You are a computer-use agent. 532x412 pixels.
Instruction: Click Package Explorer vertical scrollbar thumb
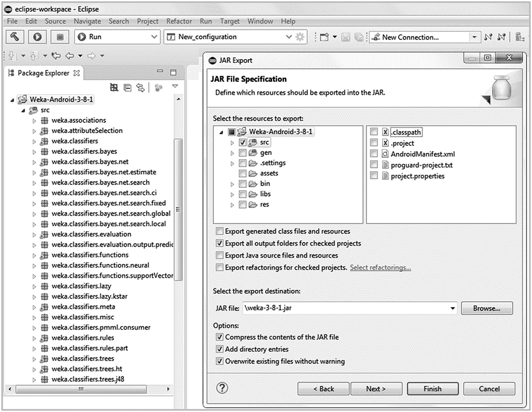pyautogui.click(x=178, y=210)
